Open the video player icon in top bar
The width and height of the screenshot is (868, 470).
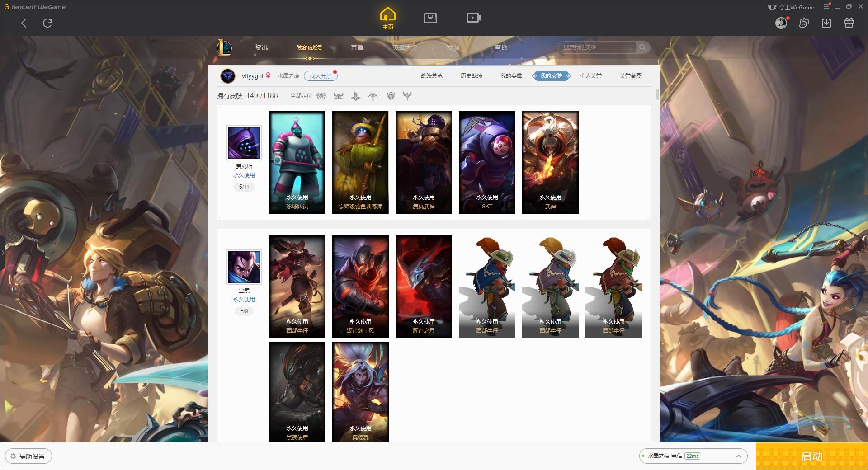click(x=473, y=18)
